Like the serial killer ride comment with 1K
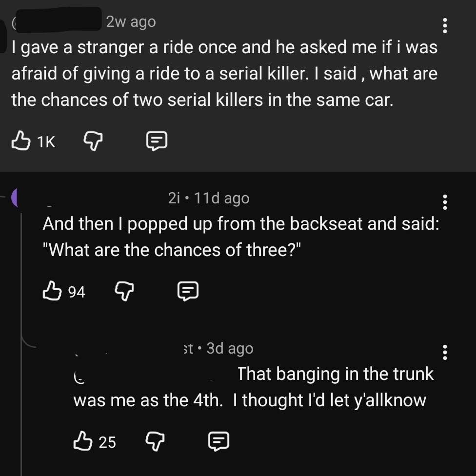Image resolution: width=476 pixels, height=476 pixels. [21, 140]
